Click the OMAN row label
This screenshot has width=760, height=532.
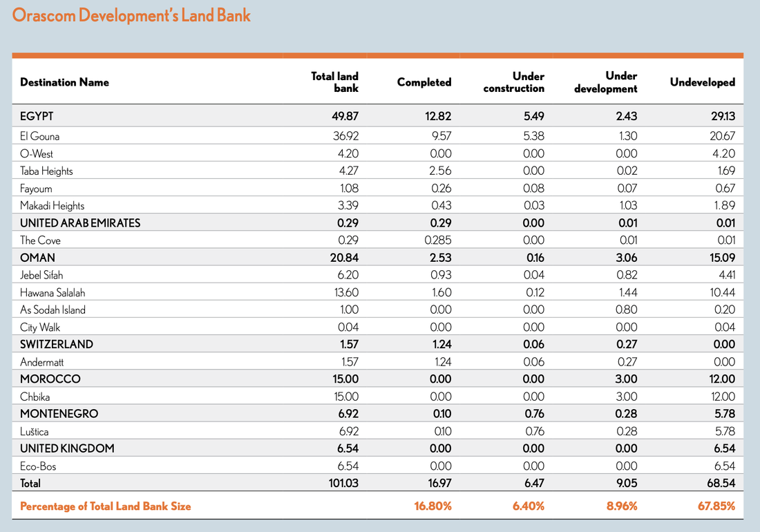37,258
